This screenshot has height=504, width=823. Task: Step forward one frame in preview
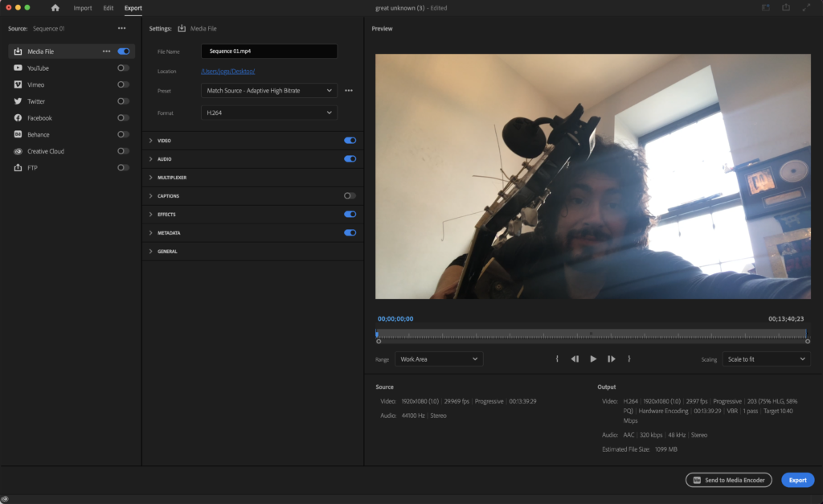[612, 359]
